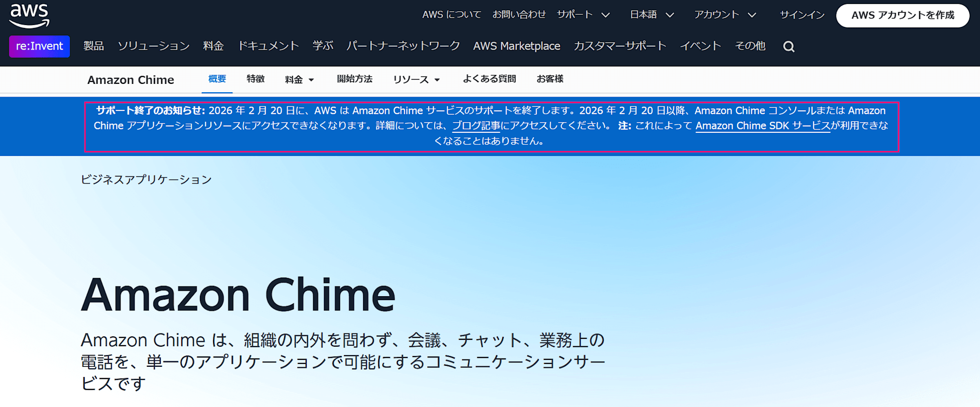The height and width of the screenshot is (407, 980).
Task: Open the その他 menu
Action: pyautogui.click(x=750, y=46)
